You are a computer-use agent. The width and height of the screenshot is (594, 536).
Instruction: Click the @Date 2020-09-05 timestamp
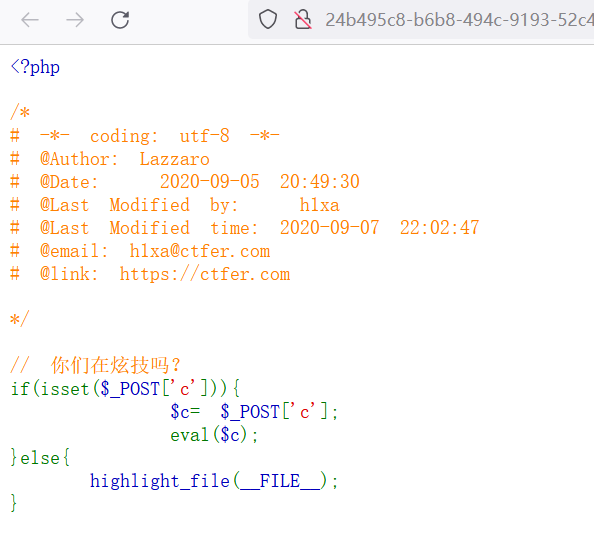(259, 182)
